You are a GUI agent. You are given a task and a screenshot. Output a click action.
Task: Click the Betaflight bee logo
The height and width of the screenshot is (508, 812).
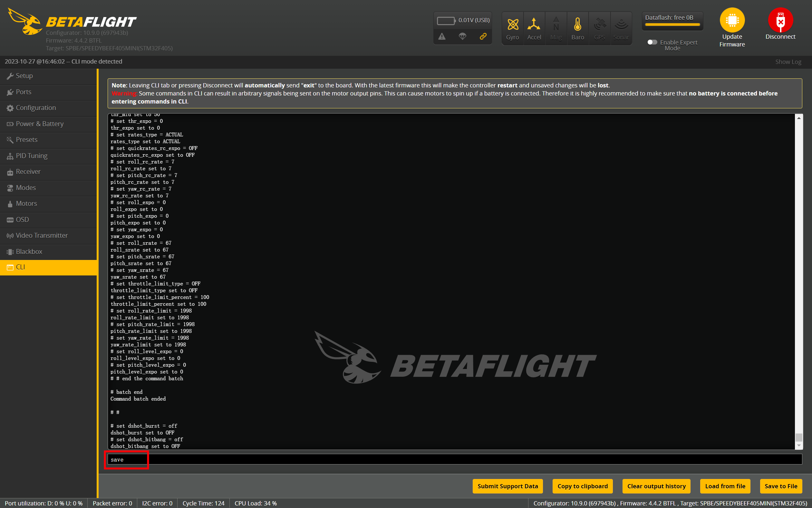coord(24,22)
